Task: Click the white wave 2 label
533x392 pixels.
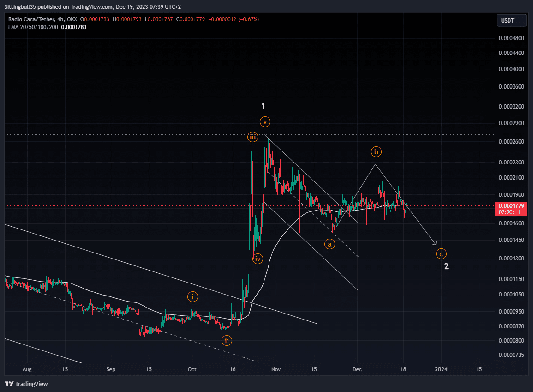Action: (x=446, y=266)
